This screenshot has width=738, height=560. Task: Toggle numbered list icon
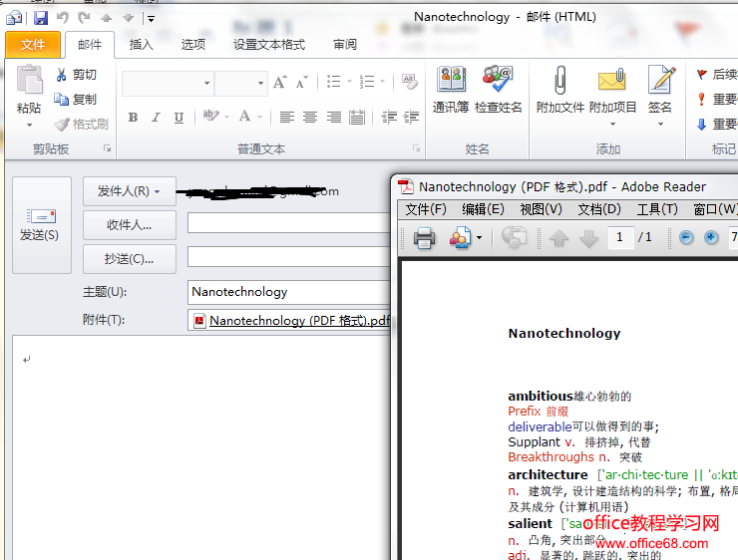tap(367, 82)
